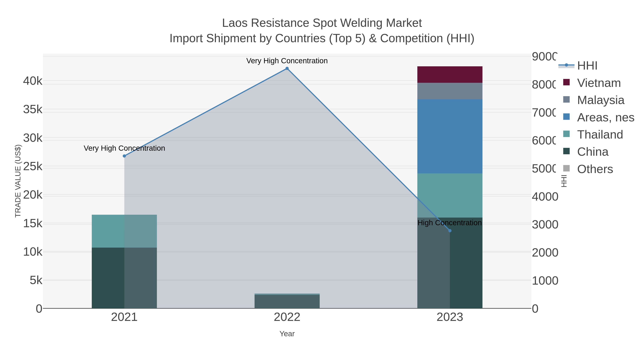
Task: Toggle China legend label
Action: tap(593, 152)
